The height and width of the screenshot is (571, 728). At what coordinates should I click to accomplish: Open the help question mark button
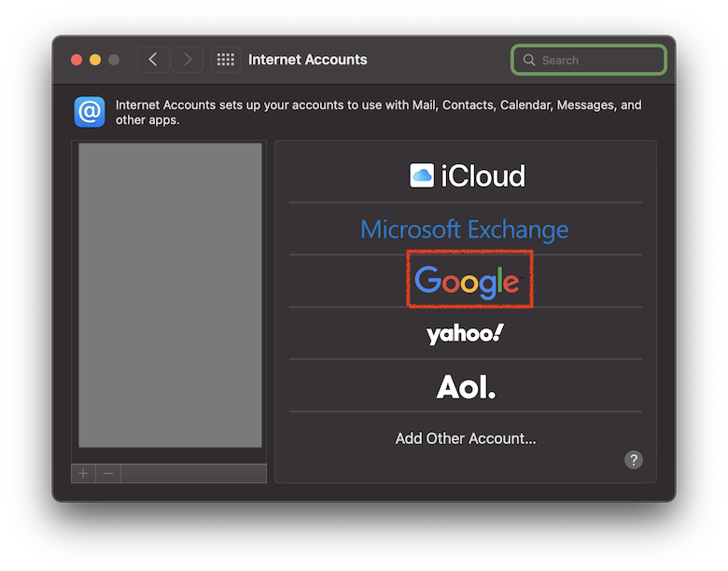(x=634, y=460)
